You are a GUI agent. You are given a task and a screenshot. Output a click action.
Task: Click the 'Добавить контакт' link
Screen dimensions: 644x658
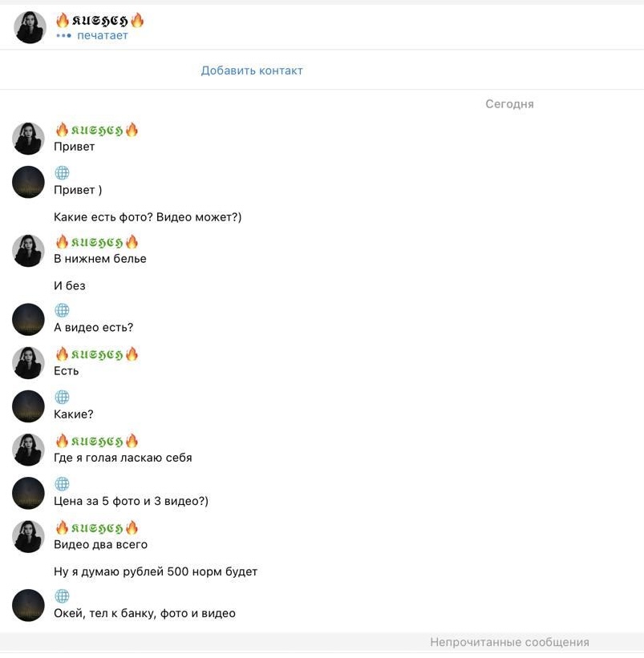(x=252, y=70)
